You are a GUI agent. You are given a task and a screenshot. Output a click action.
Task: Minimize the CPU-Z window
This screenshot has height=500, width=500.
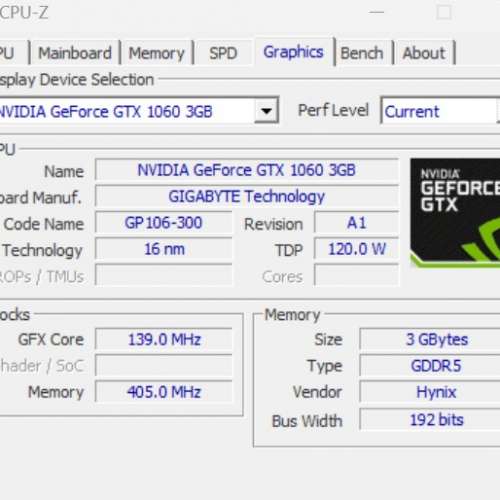tap(377, 13)
